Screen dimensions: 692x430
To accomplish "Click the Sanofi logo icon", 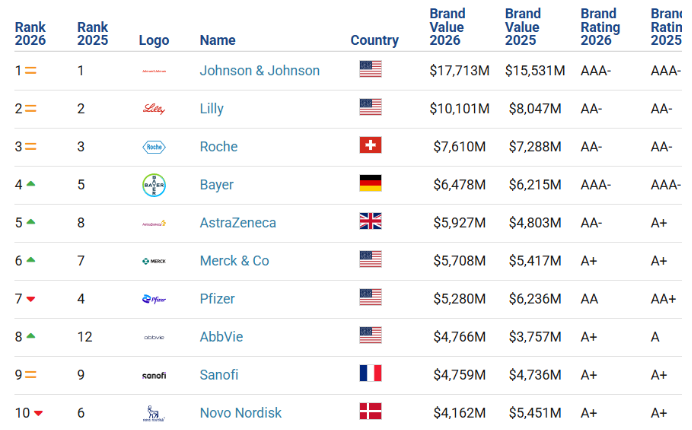I will 154,376.
